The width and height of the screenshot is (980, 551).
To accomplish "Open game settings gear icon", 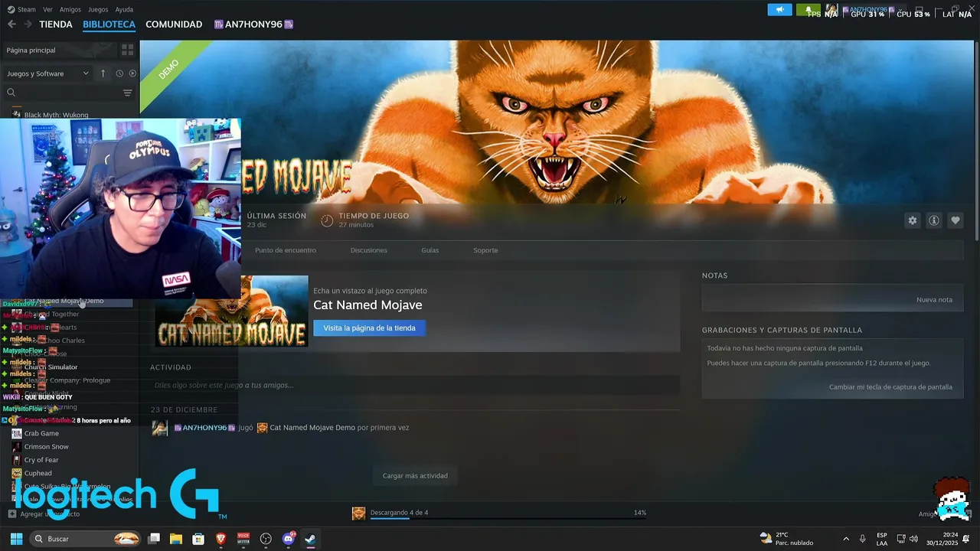I will (x=913, y=220).
